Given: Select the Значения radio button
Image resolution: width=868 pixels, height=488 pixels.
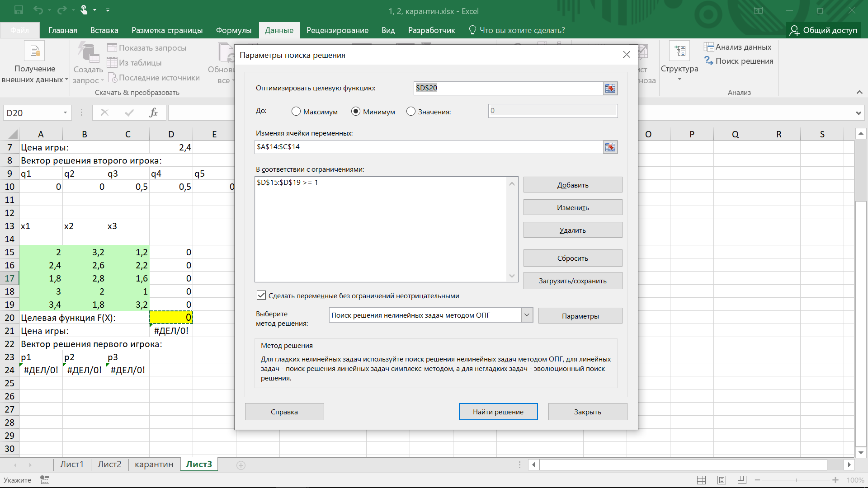Looking at the screenshot, I should pyautogui.click(x=410, y=111).
